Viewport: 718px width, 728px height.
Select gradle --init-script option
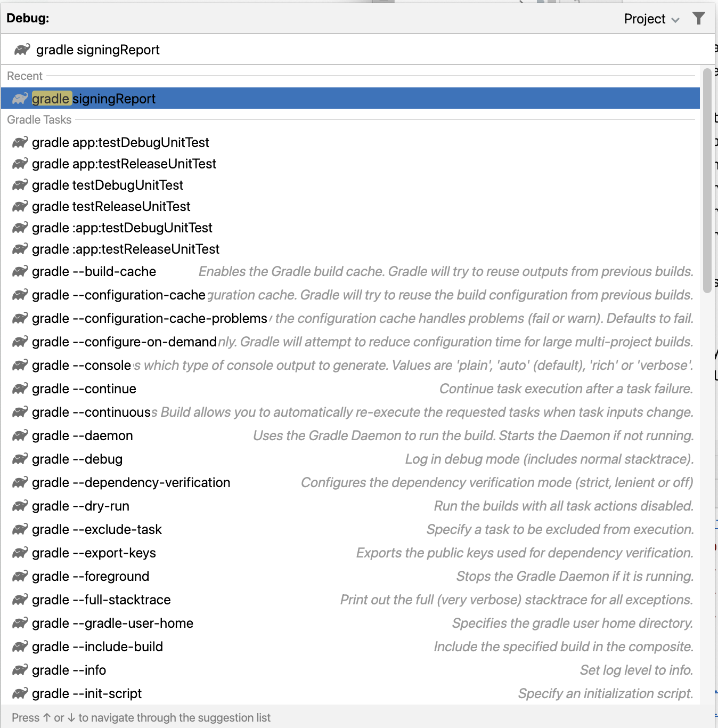click(x=350, y=693)
